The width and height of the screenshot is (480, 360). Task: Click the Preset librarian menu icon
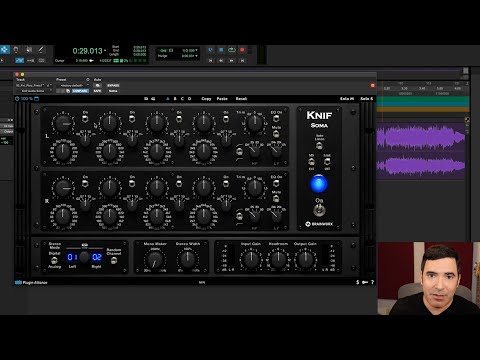[88, 79]
